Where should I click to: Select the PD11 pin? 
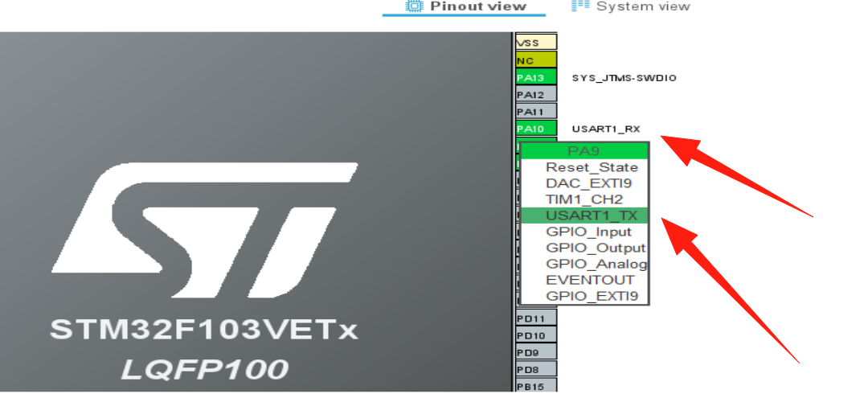(536, 318)
